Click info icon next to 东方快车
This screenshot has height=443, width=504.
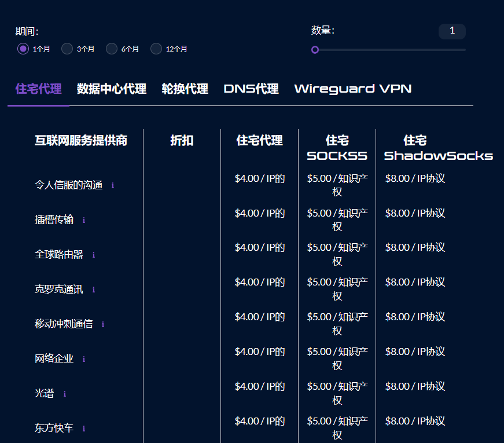pos(84,429)
